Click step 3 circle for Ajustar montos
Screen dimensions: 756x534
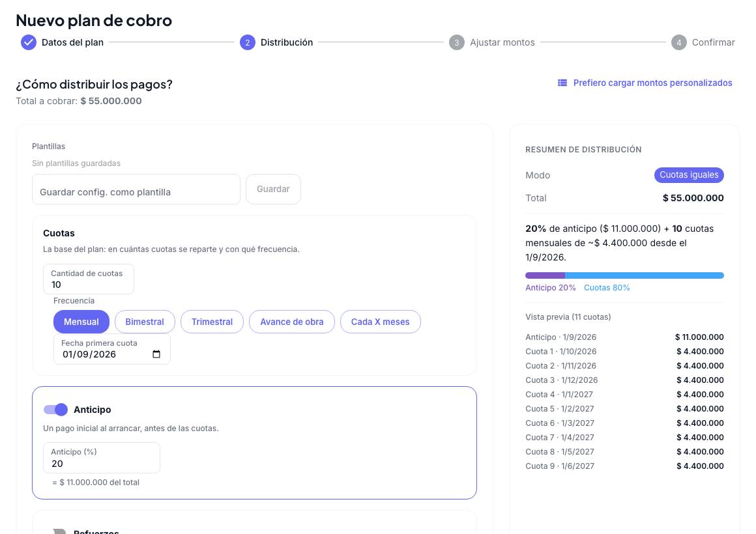pos(457,42)
